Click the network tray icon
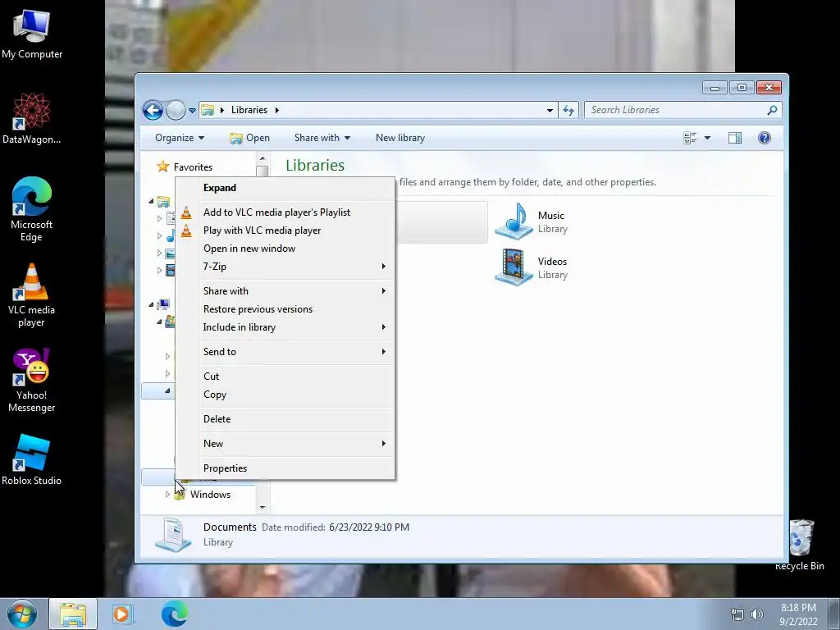 click(x=737, y=614)
